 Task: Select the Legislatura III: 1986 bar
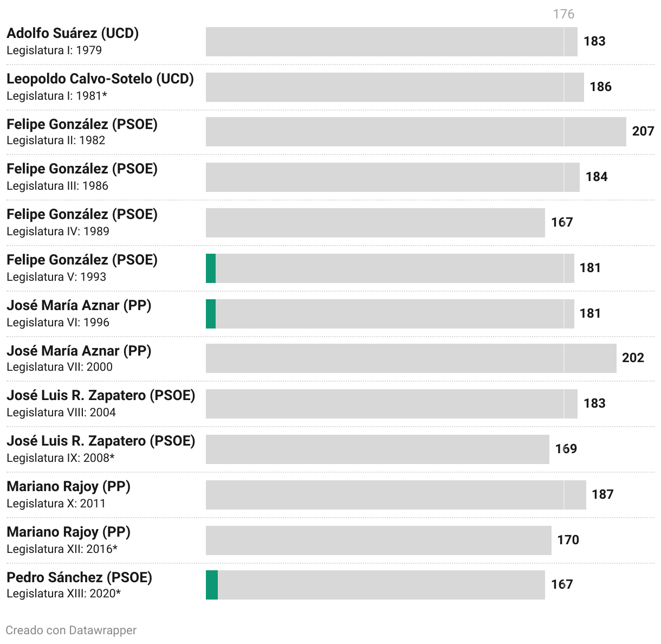click(x=393, y=177)
